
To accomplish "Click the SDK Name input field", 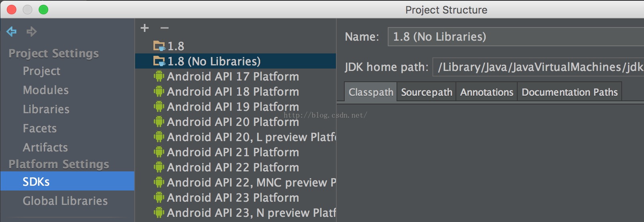I will (514, 37).
